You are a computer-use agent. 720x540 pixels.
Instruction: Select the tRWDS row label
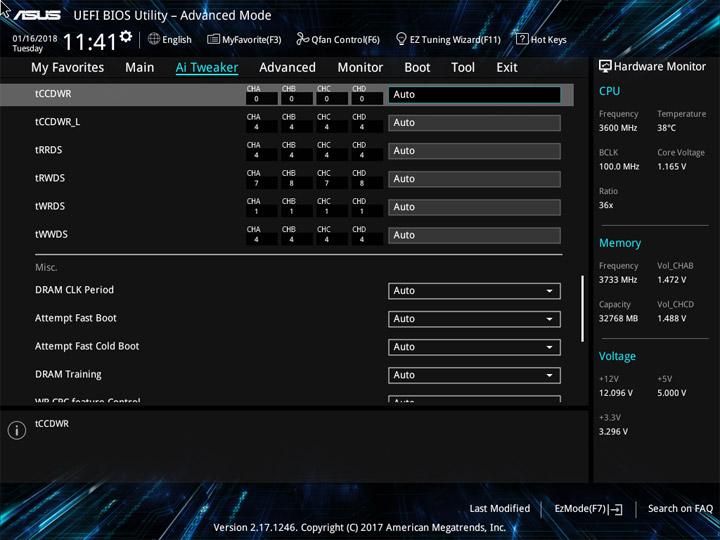(x=50, y=178)
